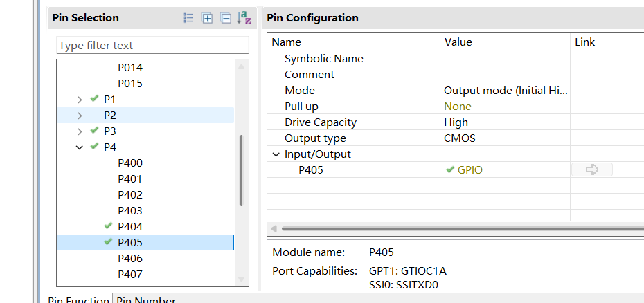This screenshot has height=303, width=644.
Task: Switch to the Pin Number tab
Action: click(x=146, y=300)
